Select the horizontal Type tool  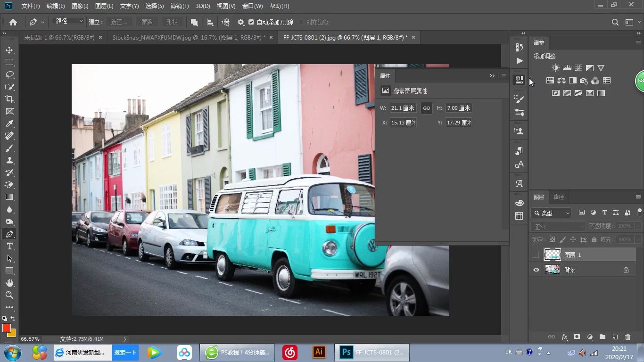(x=9, y=246)
